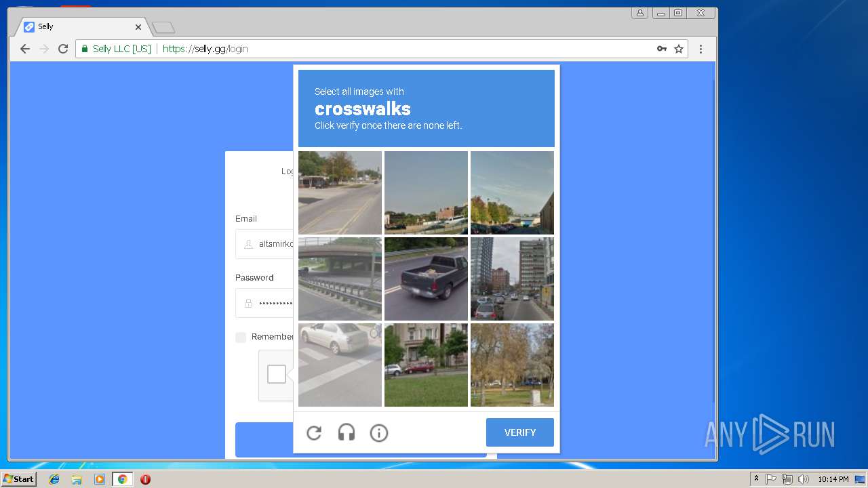Open the volume speaker tray icon
Viewport: 868px width, 488px height.
(x=804, y=479)
